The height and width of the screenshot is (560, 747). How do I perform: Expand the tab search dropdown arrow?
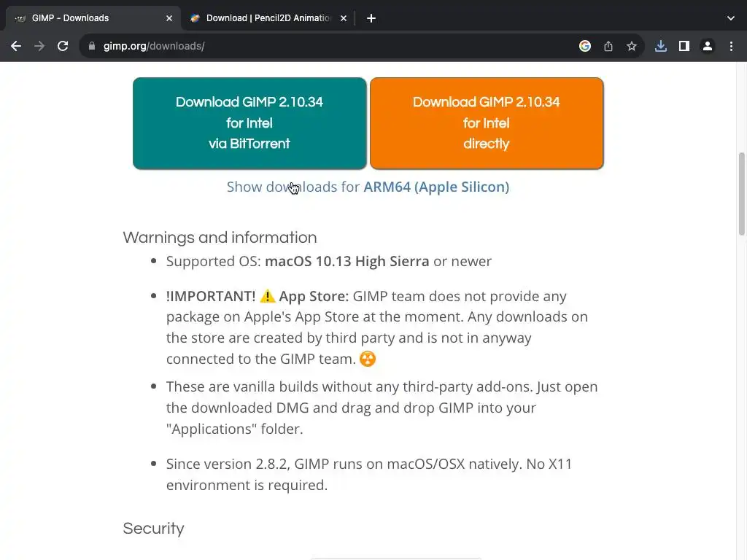pyautogui.click(x=731, y=18)
